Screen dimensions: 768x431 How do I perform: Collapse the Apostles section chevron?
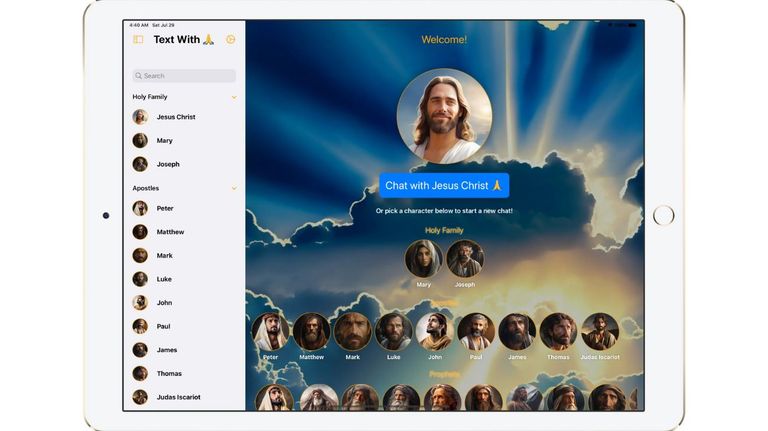234,188
